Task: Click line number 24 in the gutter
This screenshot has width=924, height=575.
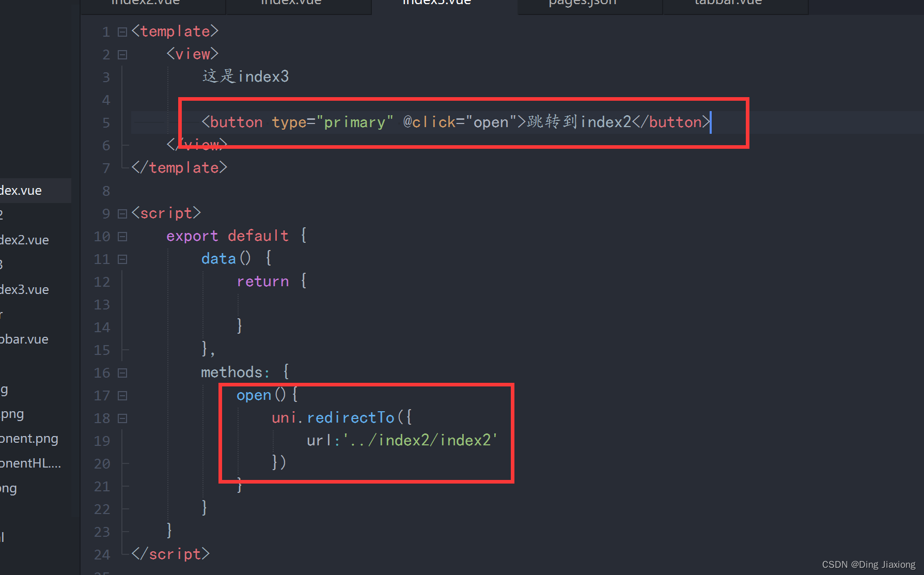Action: point(102,555)
